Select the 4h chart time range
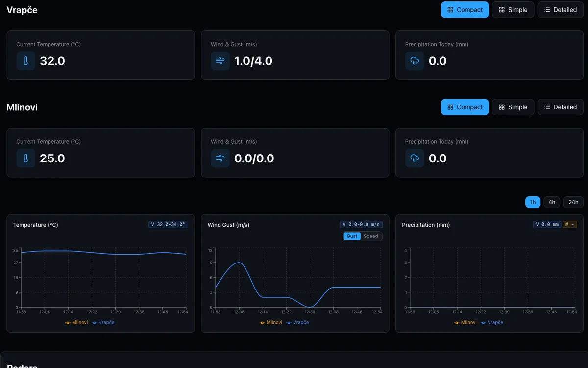The image size is (588, 368). [x=552, y=202]
